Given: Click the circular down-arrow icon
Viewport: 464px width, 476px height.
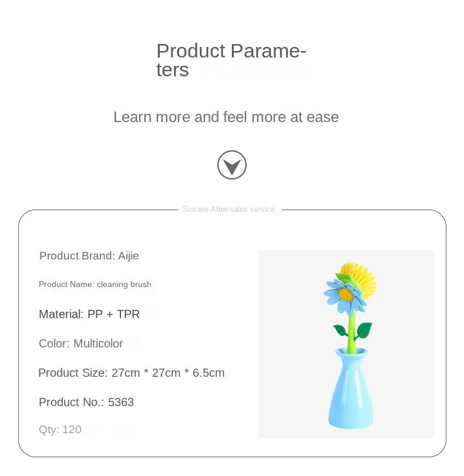Looking at the screenshot, I should tap(232, 165).
